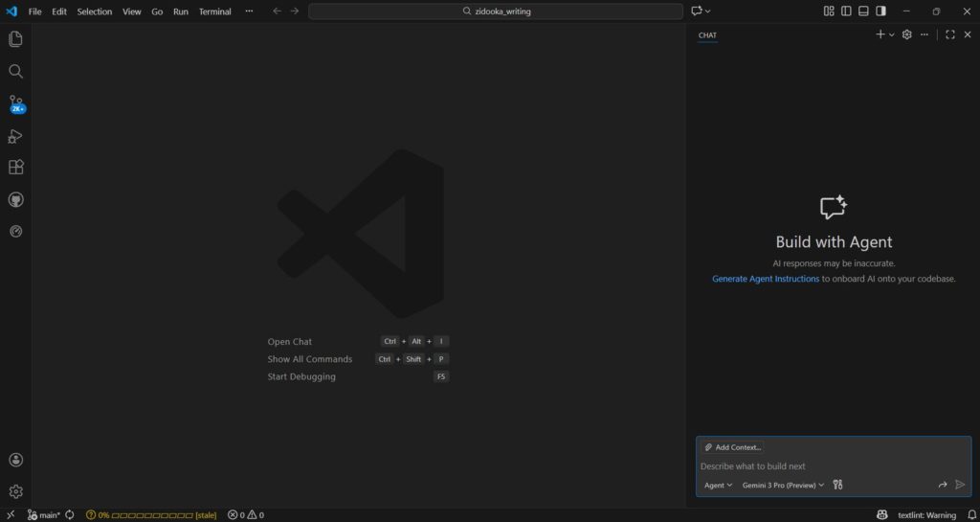This screenshot has height=522, width=980.
Task: Open the Agent mode dropdown
Action: click(718, 486)
